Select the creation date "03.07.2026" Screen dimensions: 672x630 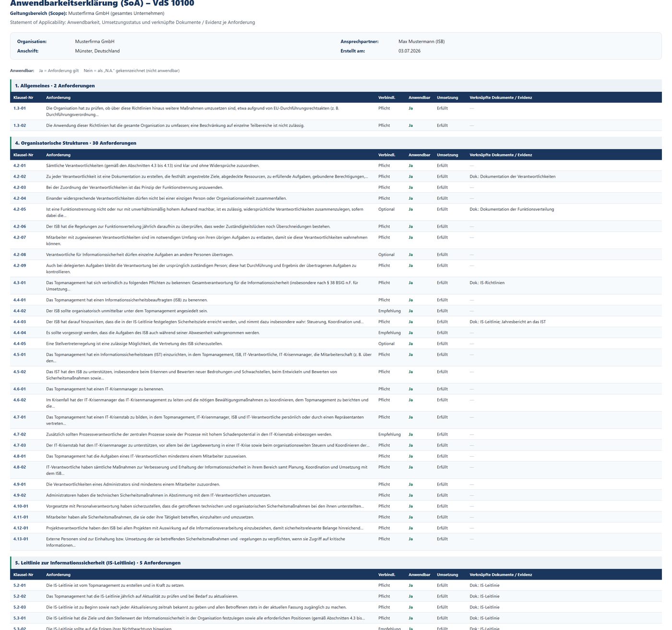[409, 51]
